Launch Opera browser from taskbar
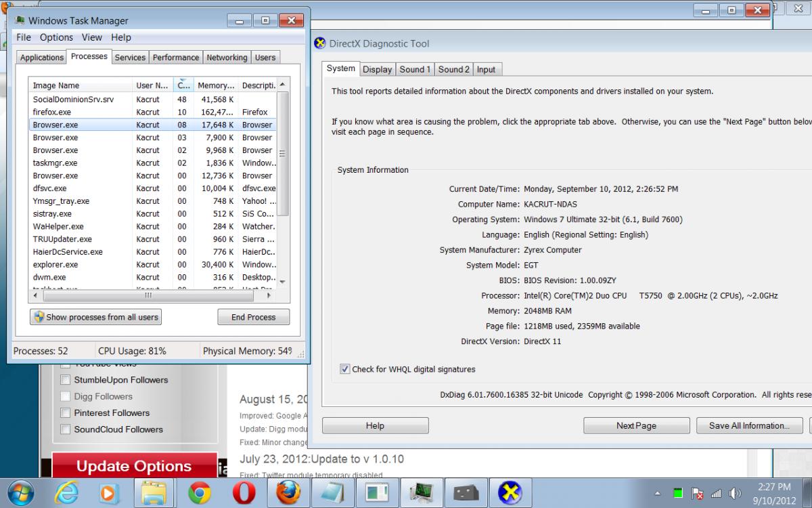The image size is (812, 508). pyautogui.click(x=244, y=493)
